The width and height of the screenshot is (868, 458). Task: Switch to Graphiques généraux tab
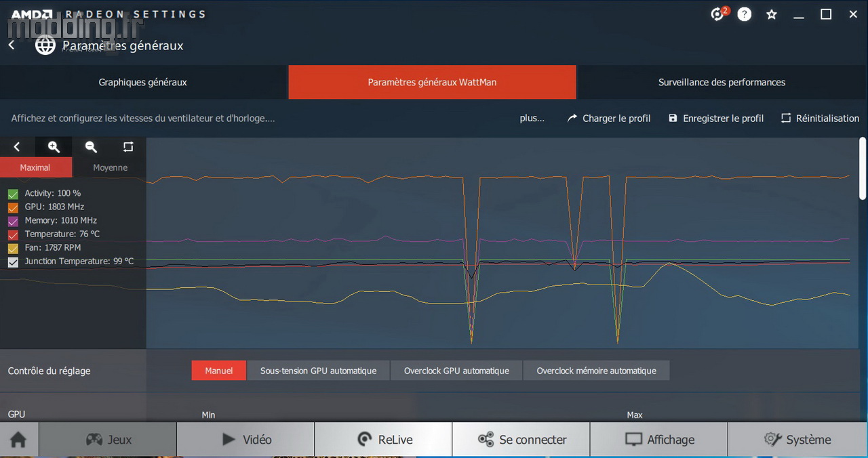point(143,82)
